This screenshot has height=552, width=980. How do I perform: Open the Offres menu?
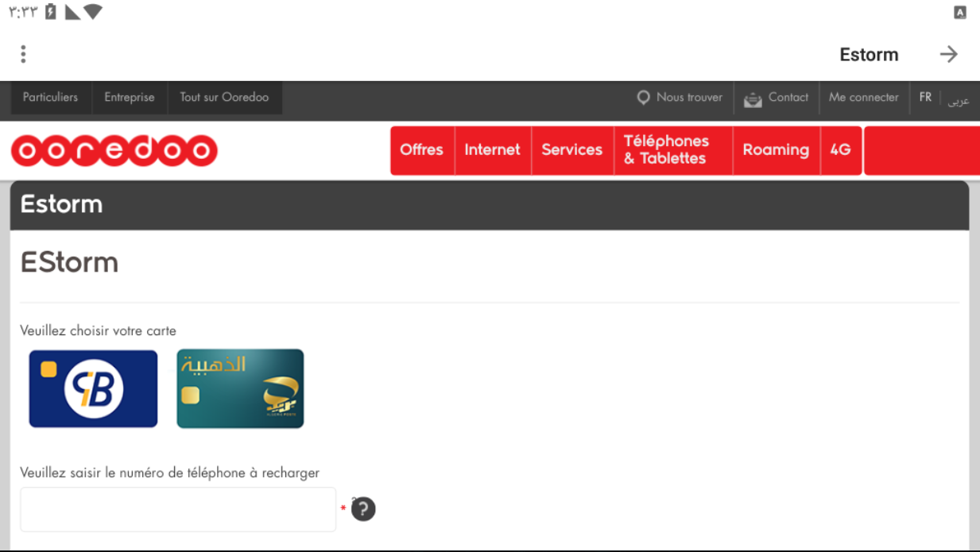[422, 150]
